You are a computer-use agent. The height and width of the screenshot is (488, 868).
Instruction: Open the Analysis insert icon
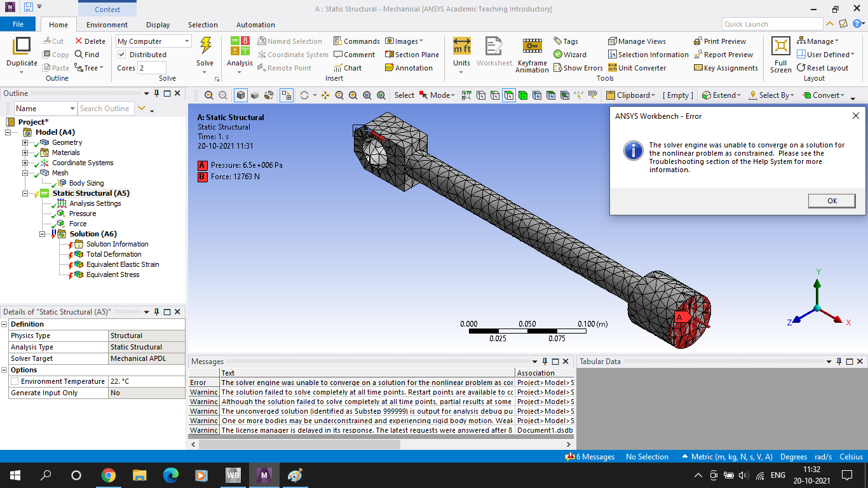[x=240, y=46]
